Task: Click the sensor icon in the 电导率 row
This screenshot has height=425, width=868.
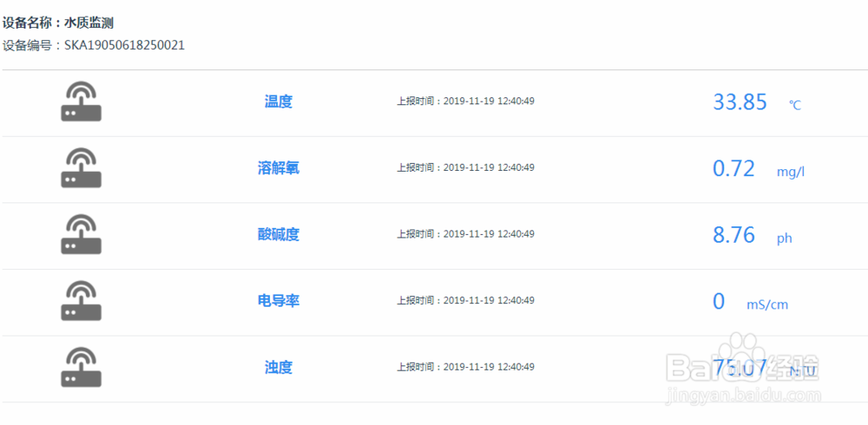Action: pyautogui.click(x=81, y=300)
